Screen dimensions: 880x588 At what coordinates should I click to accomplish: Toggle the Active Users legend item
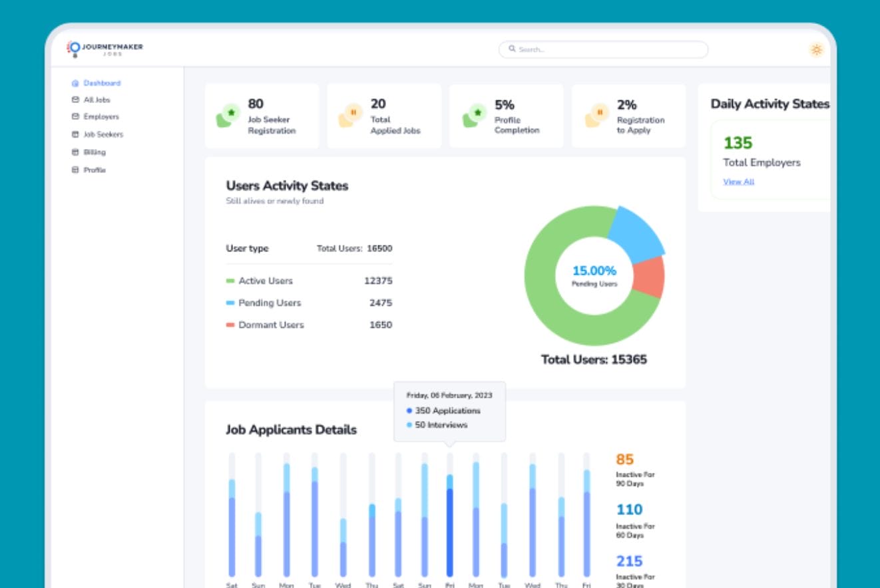(x=265, y=281)
